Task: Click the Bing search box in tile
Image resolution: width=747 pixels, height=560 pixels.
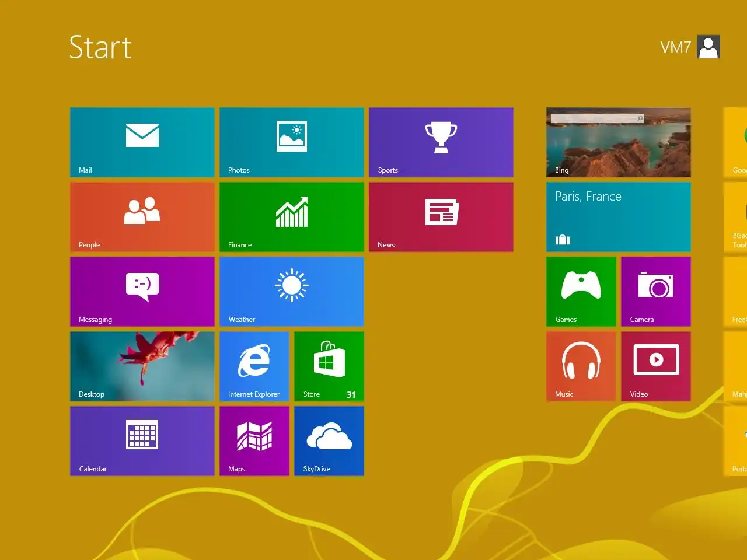Action: click(598, 118)
